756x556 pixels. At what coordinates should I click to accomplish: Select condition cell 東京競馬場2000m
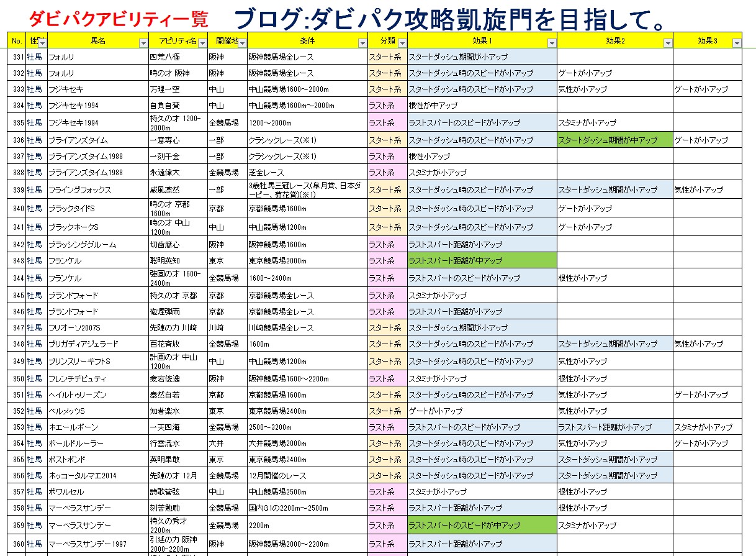(307, 260)
